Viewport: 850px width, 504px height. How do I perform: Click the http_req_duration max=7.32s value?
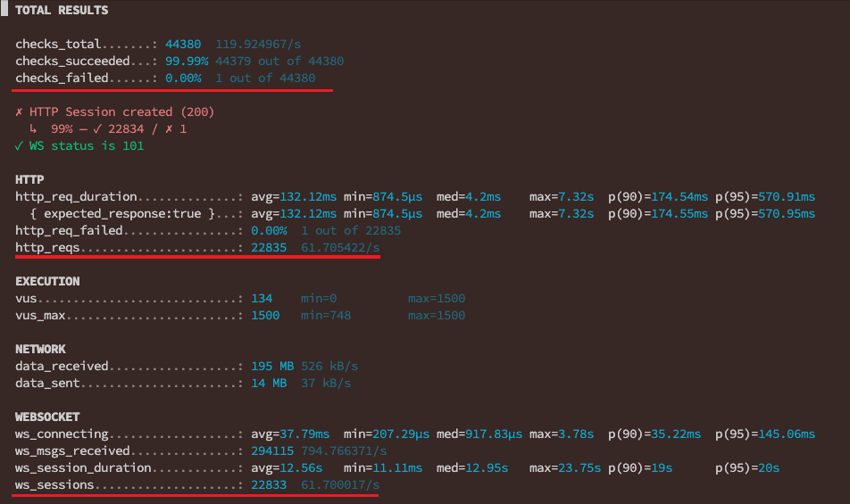point(562,197)
